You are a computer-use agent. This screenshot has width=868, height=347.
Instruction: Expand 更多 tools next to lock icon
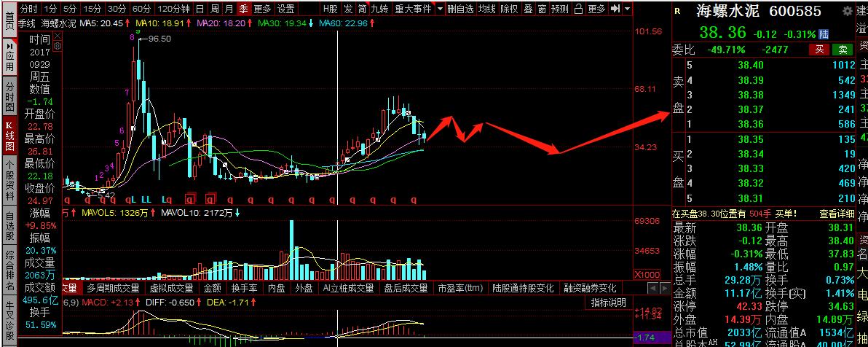click(x=597, y=9)
